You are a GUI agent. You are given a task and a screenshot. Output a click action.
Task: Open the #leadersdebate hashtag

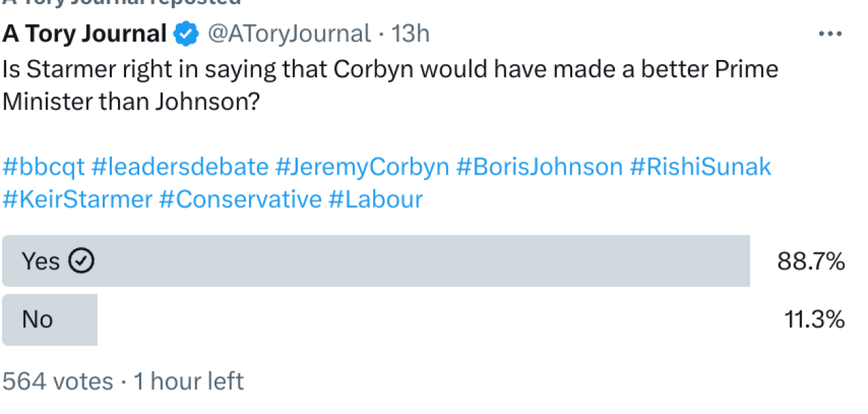point(180,166)
